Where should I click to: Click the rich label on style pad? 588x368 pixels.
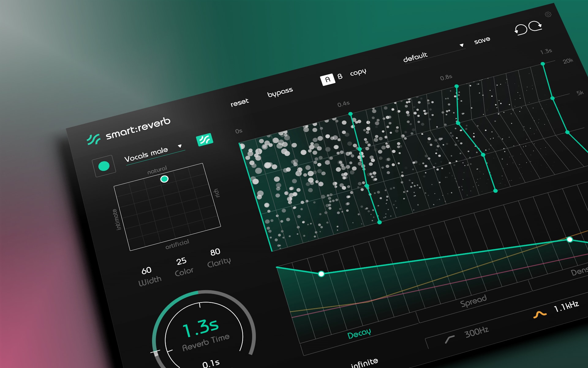pos(216,193)
